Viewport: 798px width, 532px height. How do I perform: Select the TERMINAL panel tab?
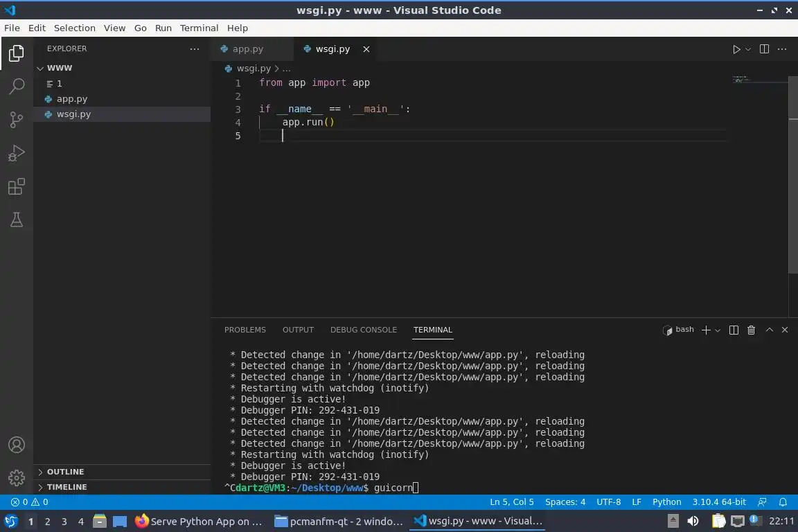click(432, 330)
